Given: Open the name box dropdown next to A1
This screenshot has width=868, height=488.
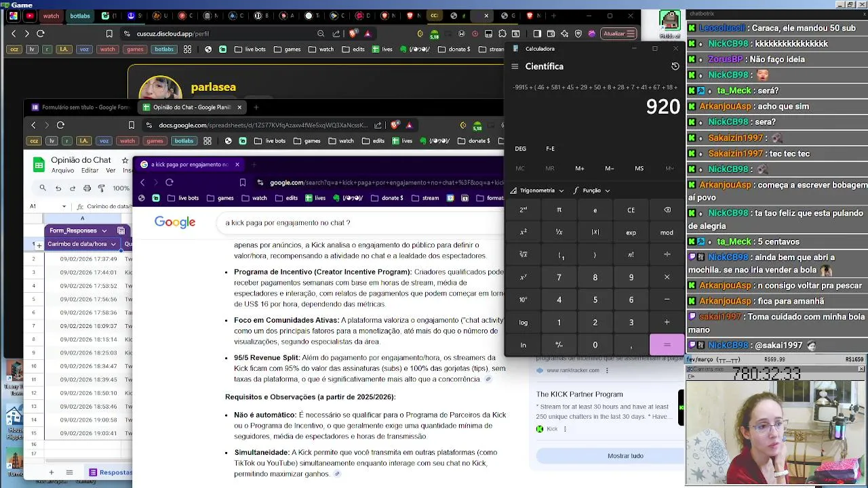Looking at the screenshot, I should 64,207.
